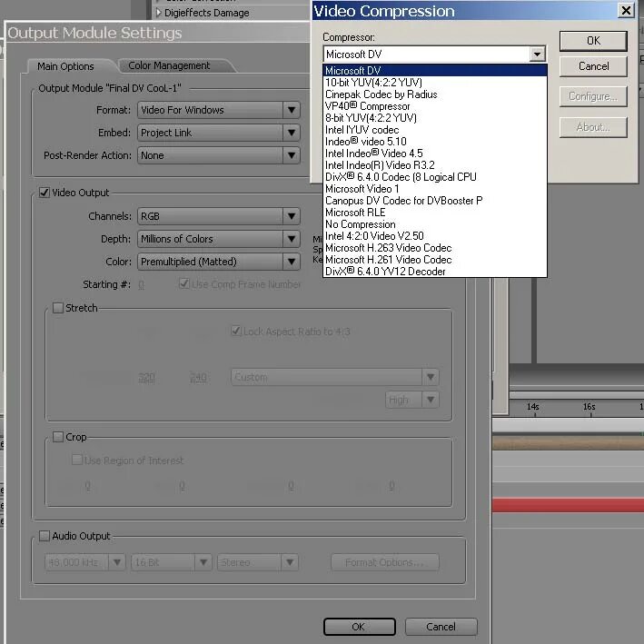The image size is (644, 644).
Task: Open the 16 Bit audio depth dropdown
Action: click(172, 562)
